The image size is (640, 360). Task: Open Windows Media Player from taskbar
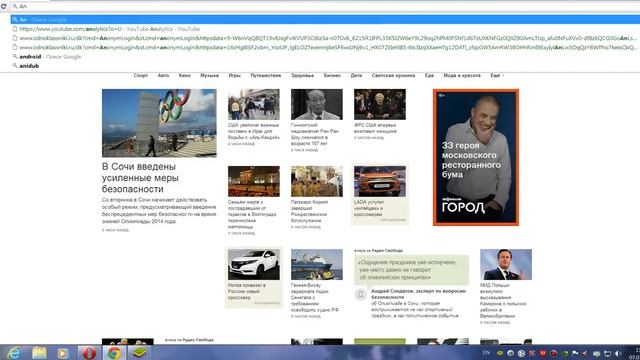[x=63, y=353]
